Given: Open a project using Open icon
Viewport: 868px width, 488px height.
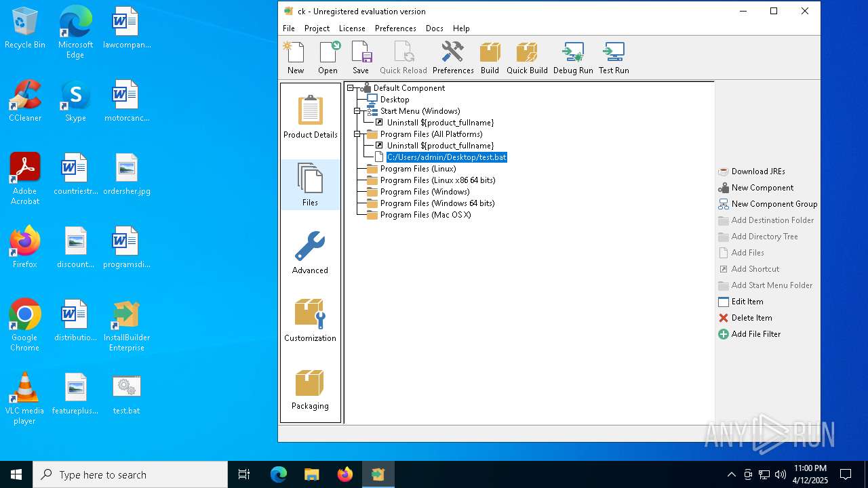Looking at the screenshot, I should click(328, 58).
